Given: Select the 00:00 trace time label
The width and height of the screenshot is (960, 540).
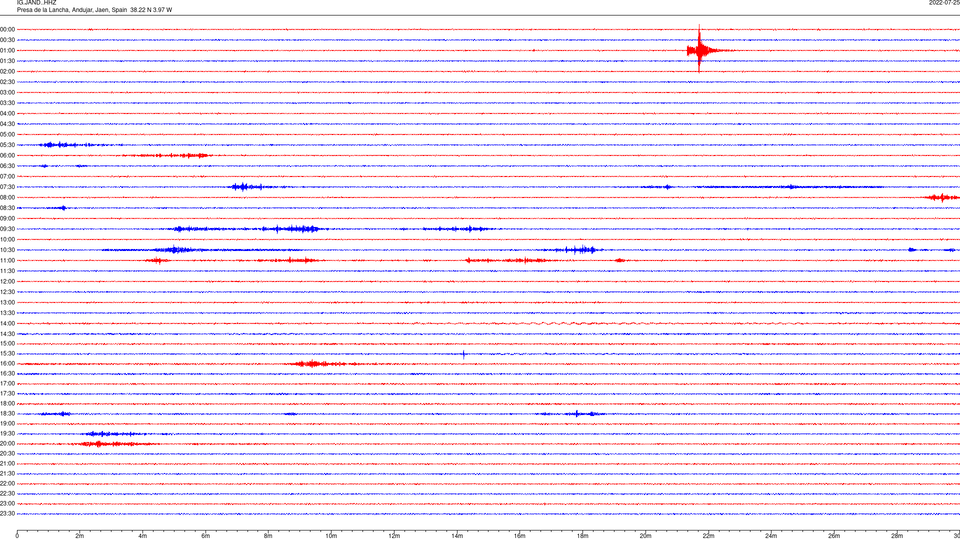Looking at the screenshot, I should [7, 29].
